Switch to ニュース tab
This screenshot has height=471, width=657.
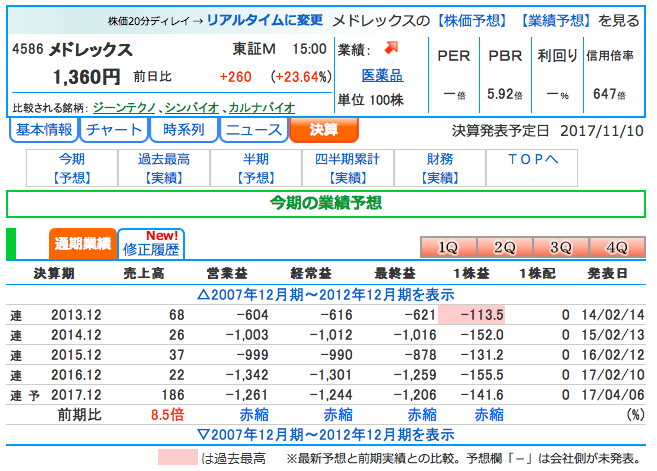tap(254, 130)
